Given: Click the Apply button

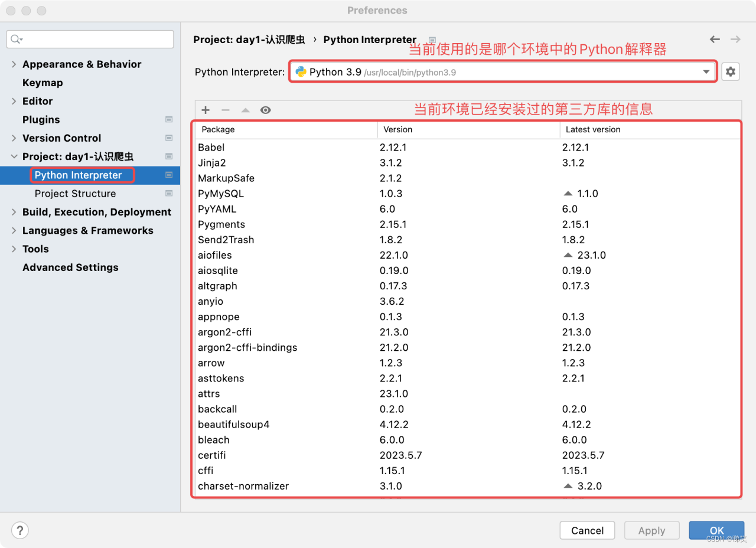Looking at the screenshot, I should (651, 530).
